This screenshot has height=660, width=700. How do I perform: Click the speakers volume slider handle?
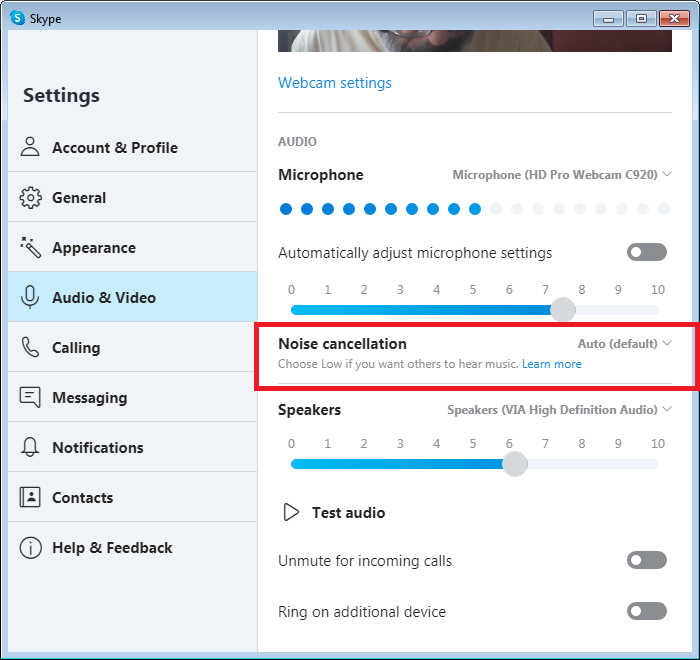click(x=515, y=464)
